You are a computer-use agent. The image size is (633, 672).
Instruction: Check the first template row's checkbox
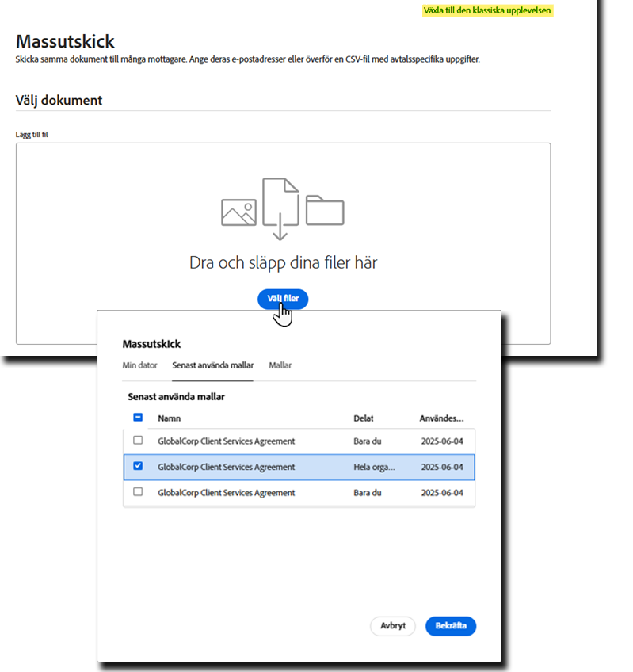[138, 441]
